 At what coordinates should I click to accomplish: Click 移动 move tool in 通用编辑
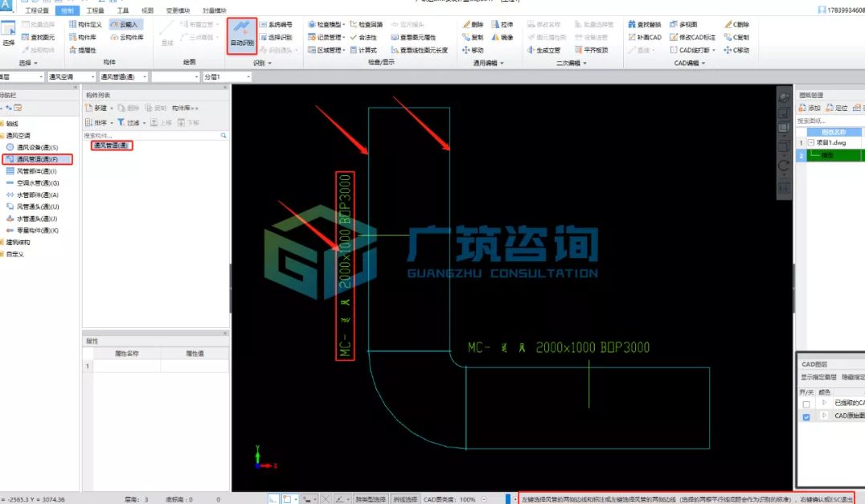(x=473, y=50)
